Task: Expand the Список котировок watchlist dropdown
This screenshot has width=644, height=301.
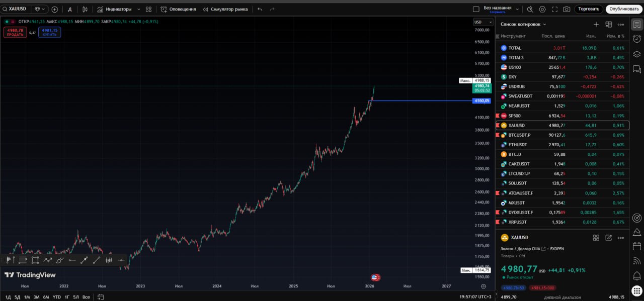Action: 544,24
